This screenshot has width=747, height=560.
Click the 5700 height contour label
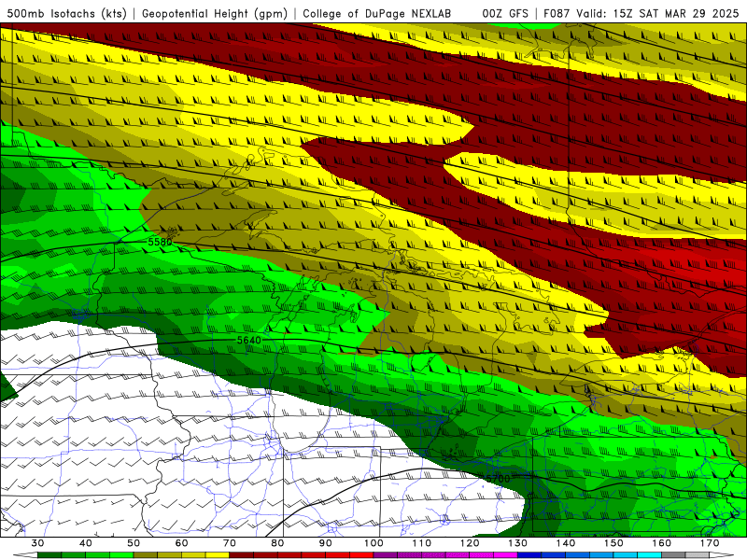tap(498, 478)
